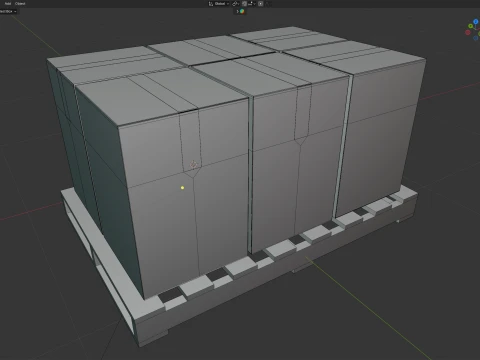Open the tool selection mode dropdown
480x360 pixels.
8,11
